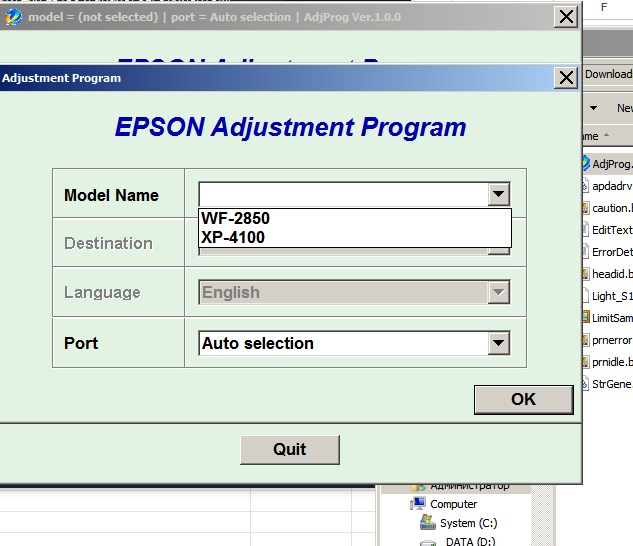
Task: Select the caution file in explorer
Action: [608, 208]
